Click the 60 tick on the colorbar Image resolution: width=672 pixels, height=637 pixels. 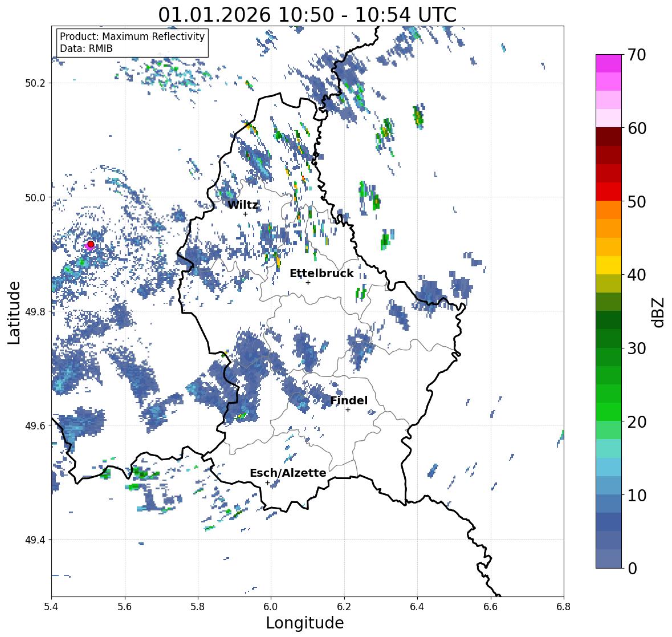point(637,128)
